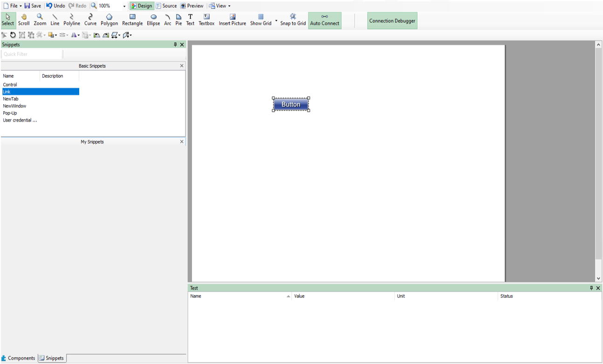
Task: Choose the Polyline tool
Action: point(72,20)
